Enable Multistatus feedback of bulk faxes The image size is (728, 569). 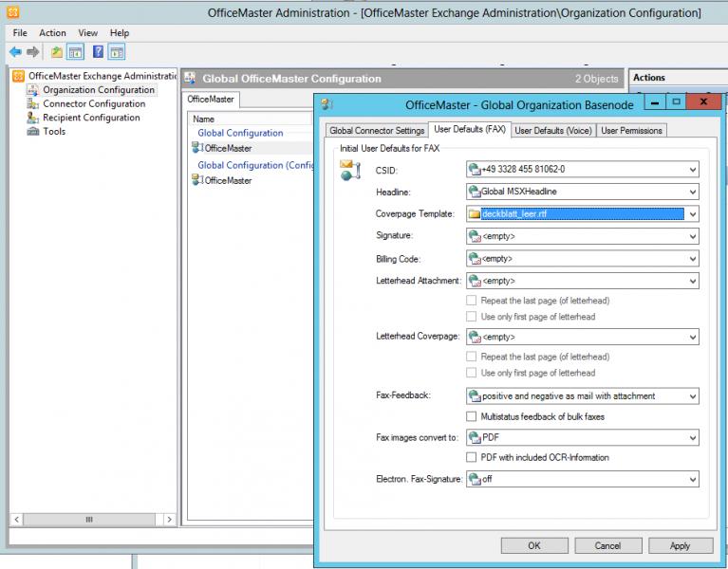click(472, 416)
